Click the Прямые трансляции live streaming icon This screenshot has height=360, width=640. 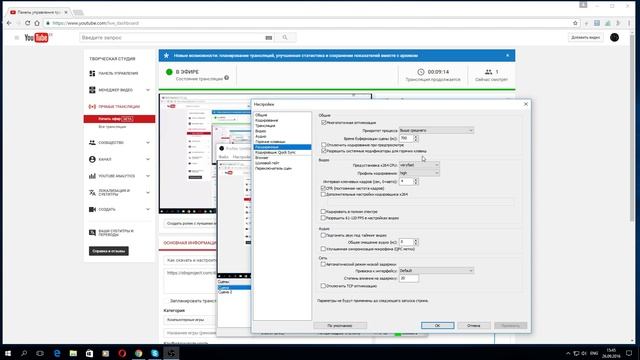point(92,107)
